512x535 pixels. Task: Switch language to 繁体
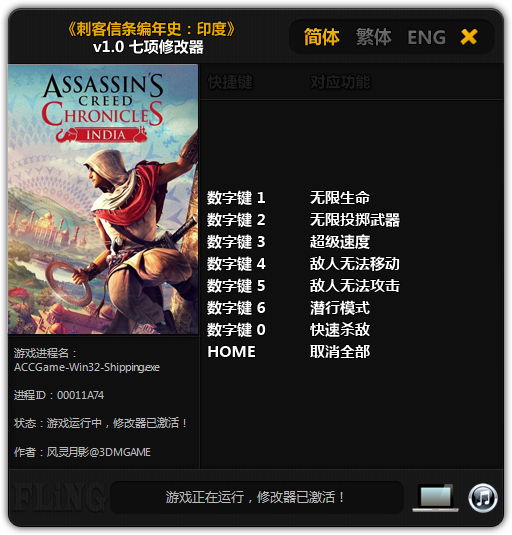[x=374, y=37]
